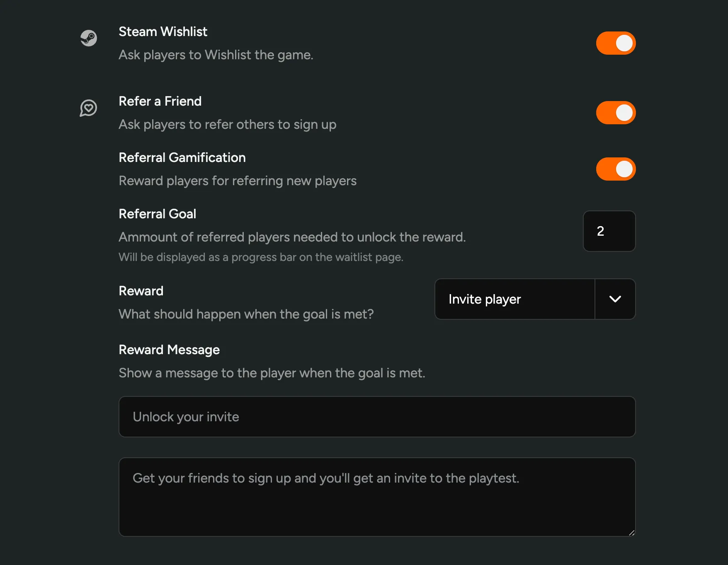The width and height of the screenshot is (728, 565).
Task: Click the heart chat bubble icon beside Refer a Friend
Action: [x=88, y=109]
